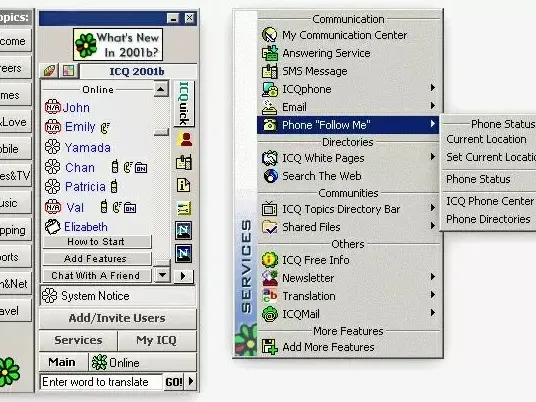Click the How to Start button
536x402 pixels.
click(x=96, y=241)
